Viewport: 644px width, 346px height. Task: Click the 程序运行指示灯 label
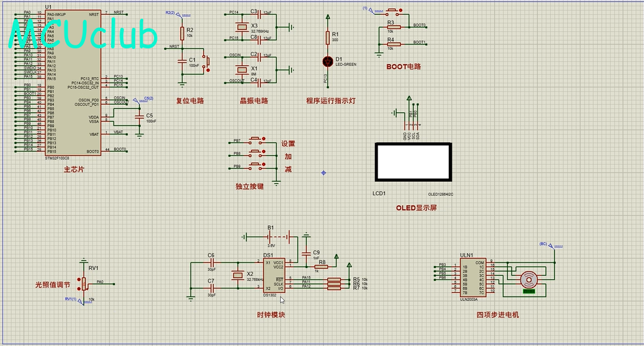click(330, 100)
